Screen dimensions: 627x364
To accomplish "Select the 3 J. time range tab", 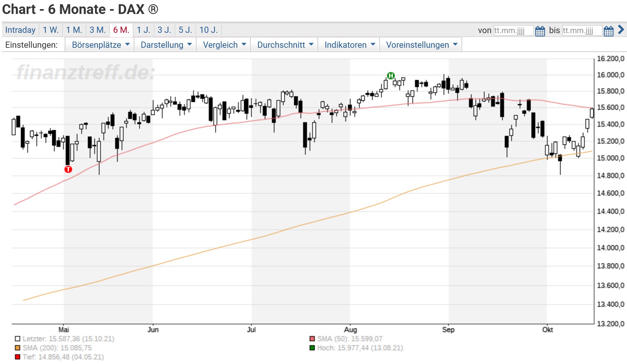I will [164, 30].
